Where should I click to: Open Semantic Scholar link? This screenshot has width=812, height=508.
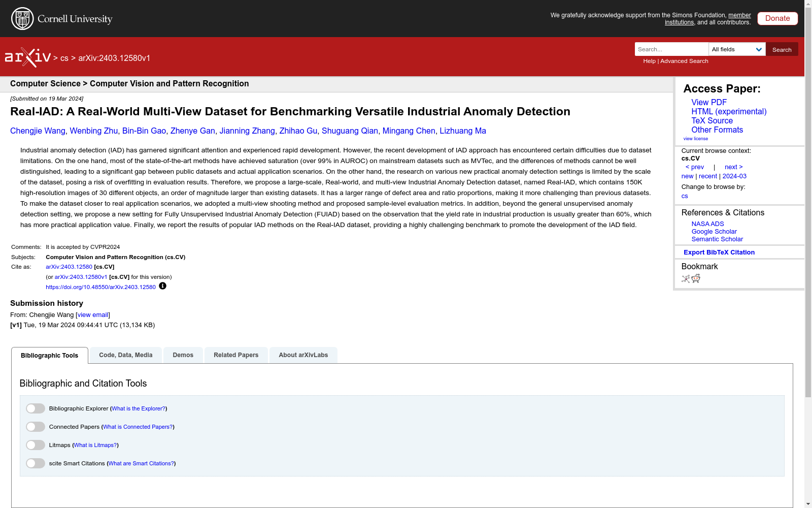pos(717,239)
